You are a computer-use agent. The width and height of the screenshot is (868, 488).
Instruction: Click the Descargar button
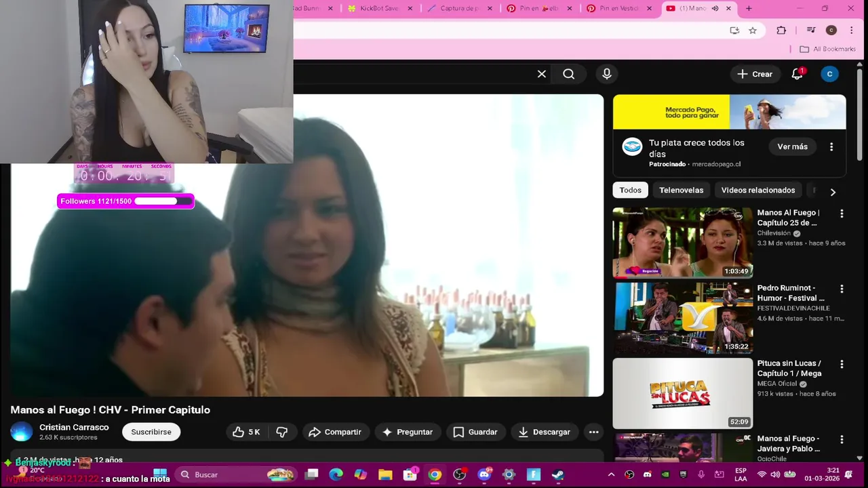pyautogui.click(x=545, y=432)
